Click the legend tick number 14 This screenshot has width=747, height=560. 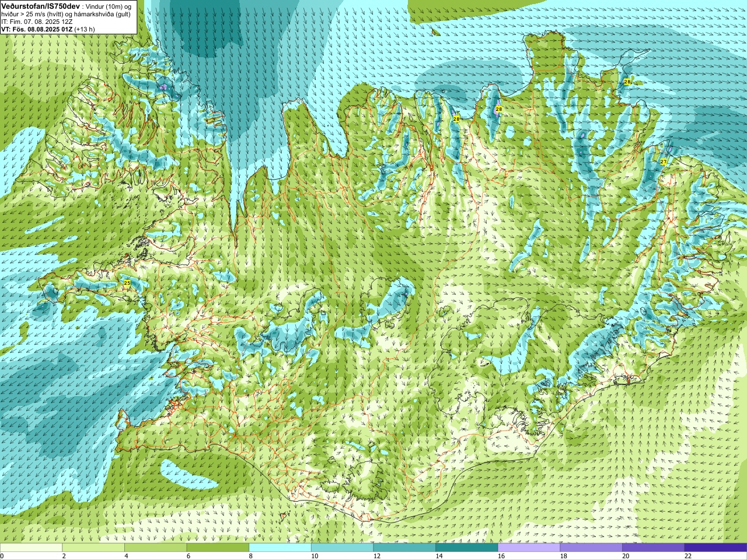point(439,556)
